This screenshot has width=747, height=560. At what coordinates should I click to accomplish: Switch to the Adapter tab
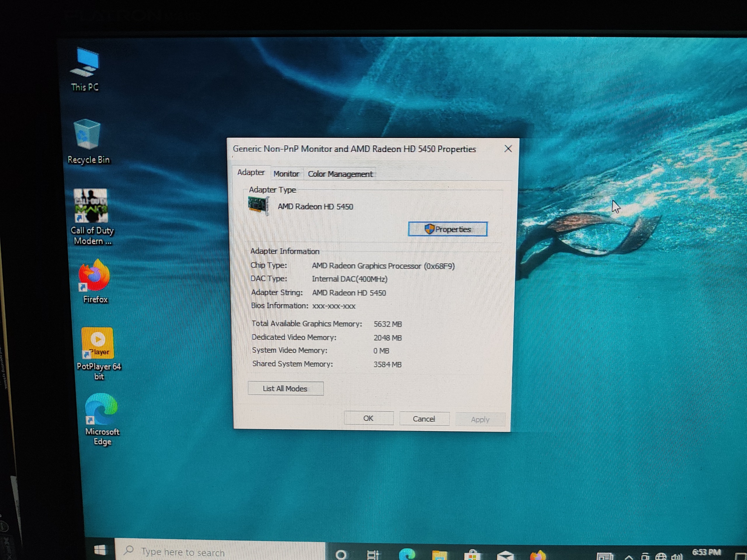click(251, 172)
